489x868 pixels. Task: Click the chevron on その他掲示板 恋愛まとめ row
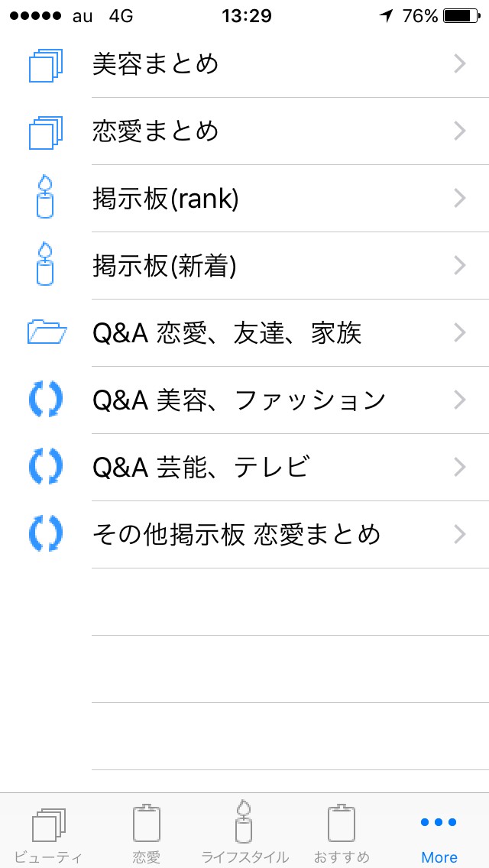click(459, 534)
